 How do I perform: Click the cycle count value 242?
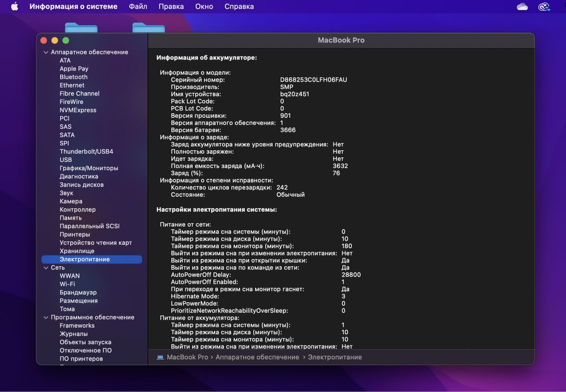(282, 188)
